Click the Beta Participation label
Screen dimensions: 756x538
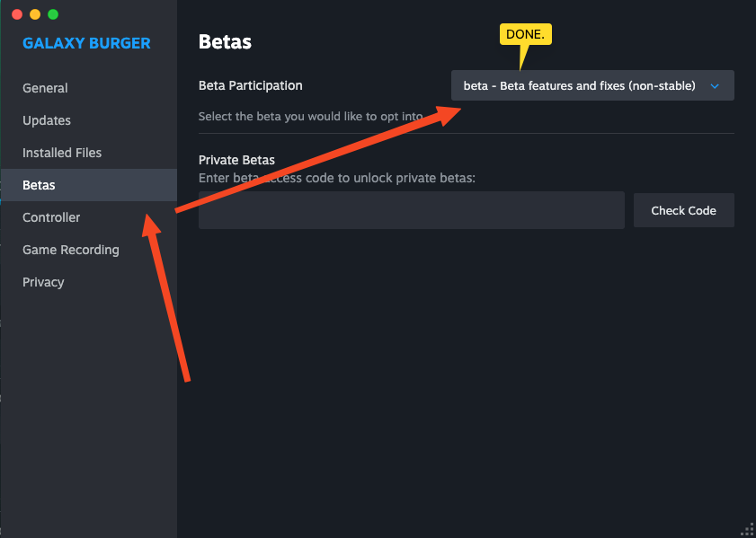(x=250, y=85)
